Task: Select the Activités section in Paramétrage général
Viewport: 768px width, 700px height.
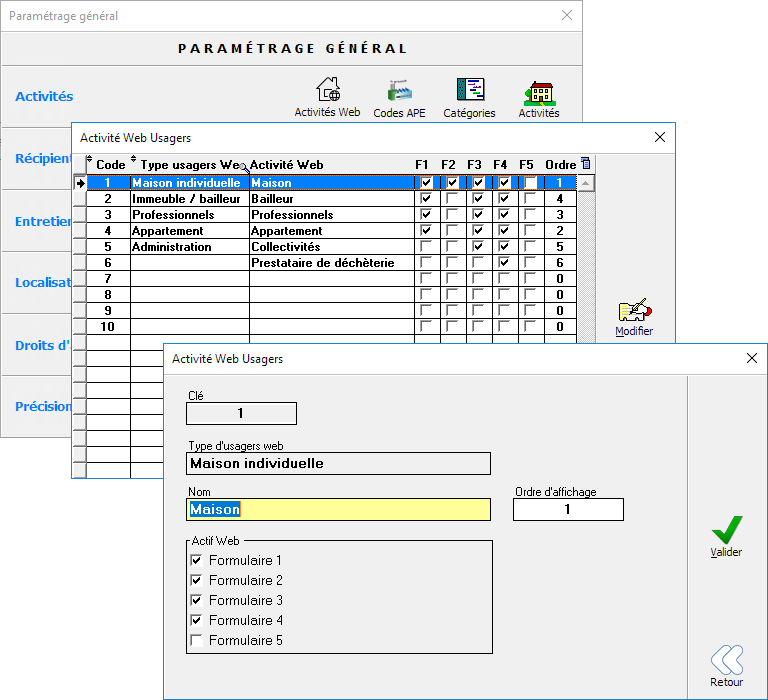Action: click(44, 97)
